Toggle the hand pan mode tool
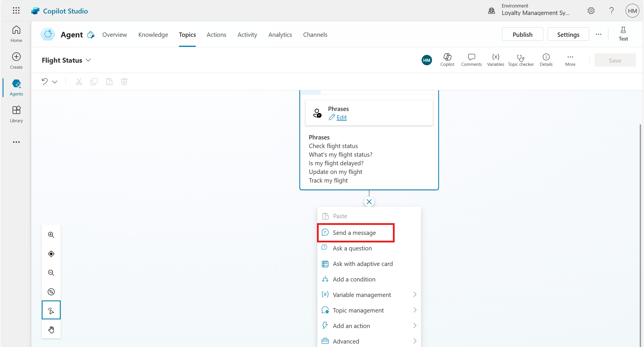The height and width of the screenshot is (347, 644). 51,329
